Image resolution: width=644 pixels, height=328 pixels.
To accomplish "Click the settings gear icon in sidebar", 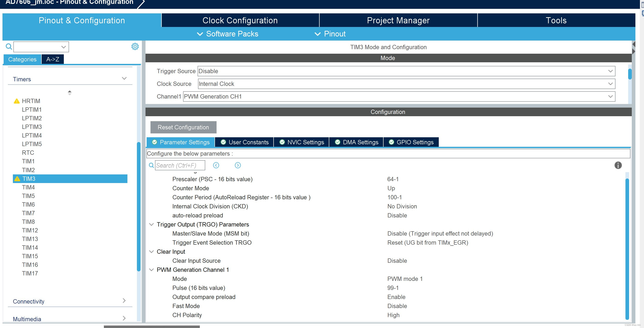I will pos(135,46).
